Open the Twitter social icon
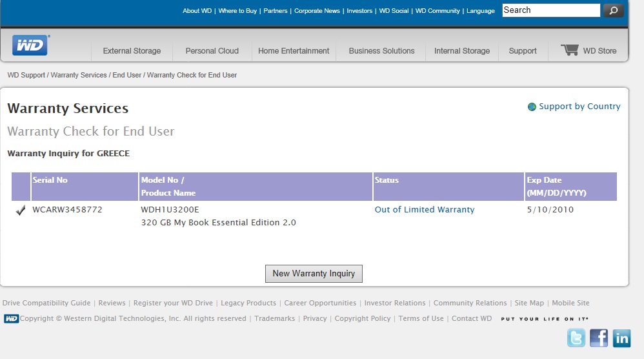This screenshot has width=644, height=359. pyautogui.click(x=576, y=338)
